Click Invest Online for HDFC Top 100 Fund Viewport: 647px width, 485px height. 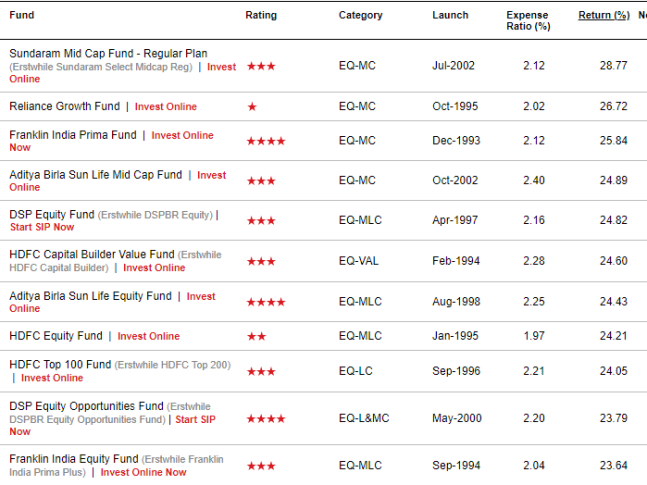tap(52, 378)
